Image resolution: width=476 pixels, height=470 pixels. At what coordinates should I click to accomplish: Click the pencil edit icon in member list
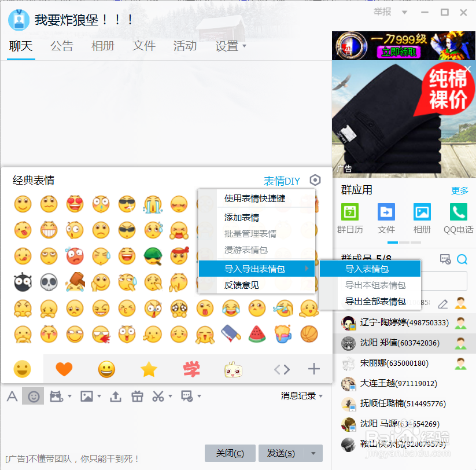pyautogui.click(x=443, y=304)
